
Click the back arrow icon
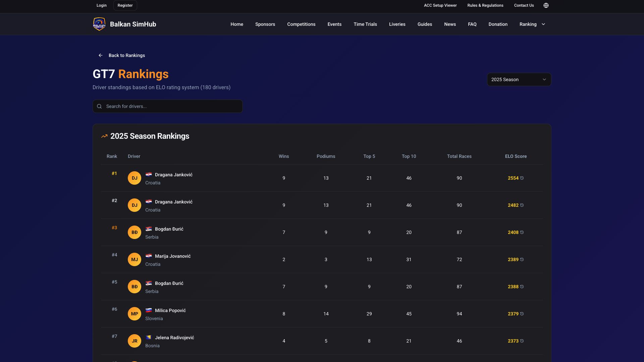(101, 55)
